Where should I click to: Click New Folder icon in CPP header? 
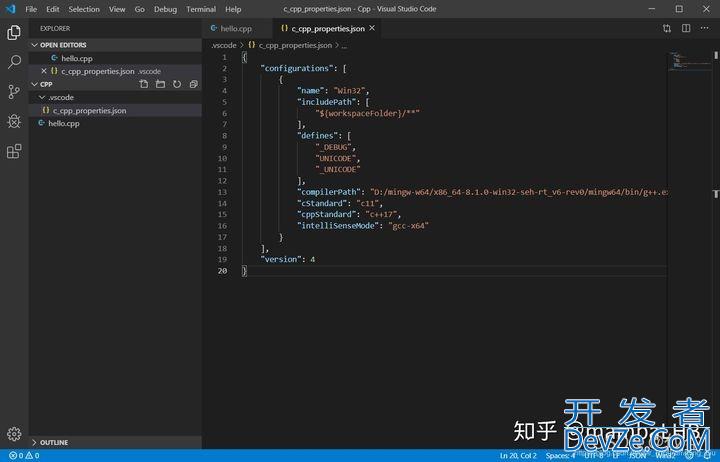click(x=160, y=84)
